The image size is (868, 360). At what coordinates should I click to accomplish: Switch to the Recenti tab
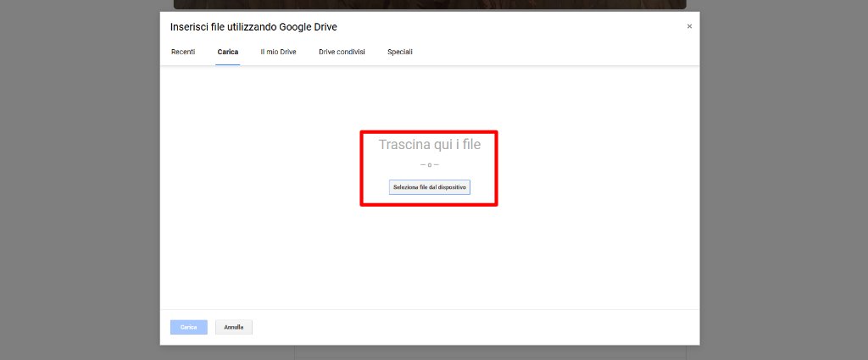(x=183, y=52)
